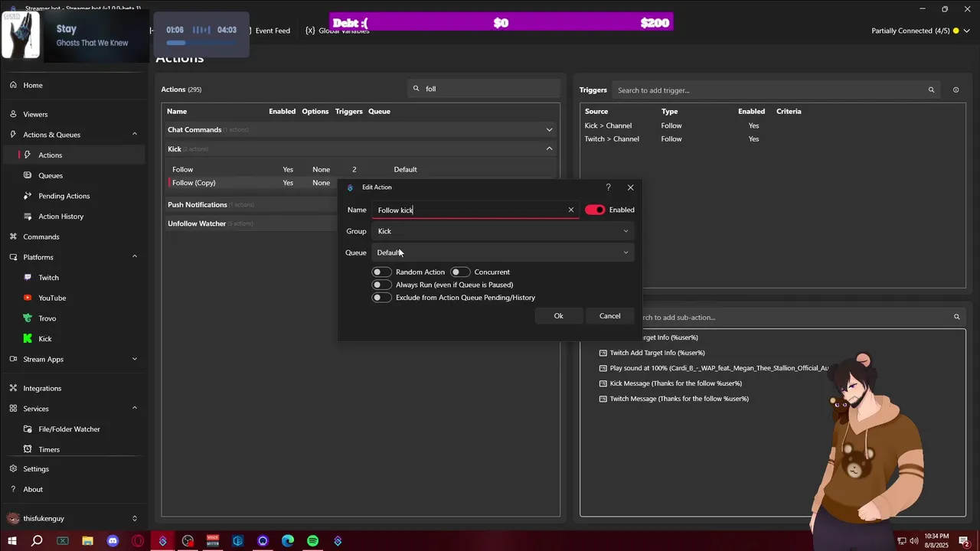Viewport: 980px width, 551px height.
Task: Toggle Exclude from Action Queue Pending/History
Action: pyautogui.click(x=381, y=298)
